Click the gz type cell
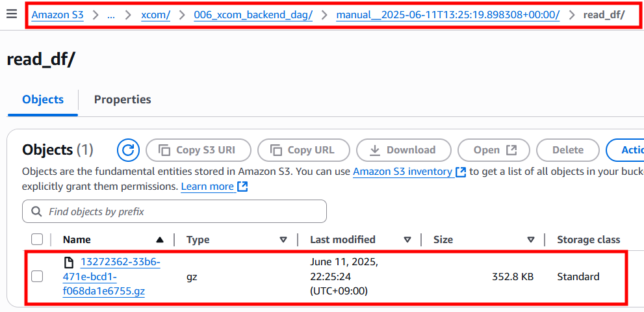The image size is (644, 312). (192, 278)
